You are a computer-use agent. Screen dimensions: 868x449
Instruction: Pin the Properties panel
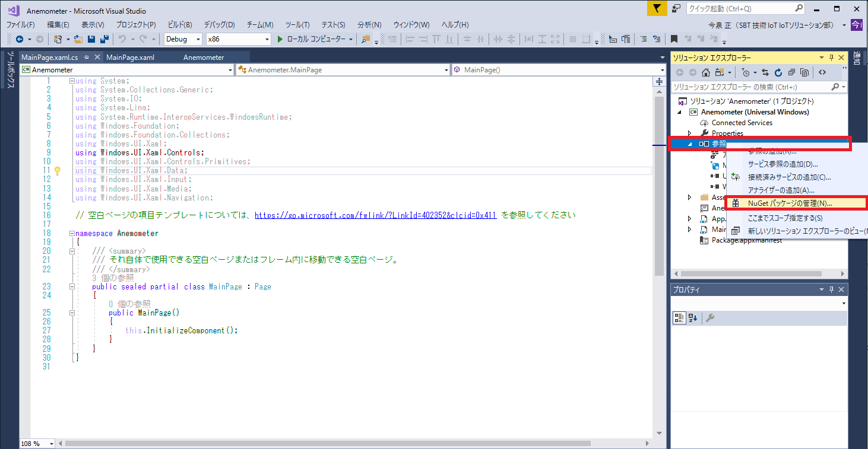[831, 289]
